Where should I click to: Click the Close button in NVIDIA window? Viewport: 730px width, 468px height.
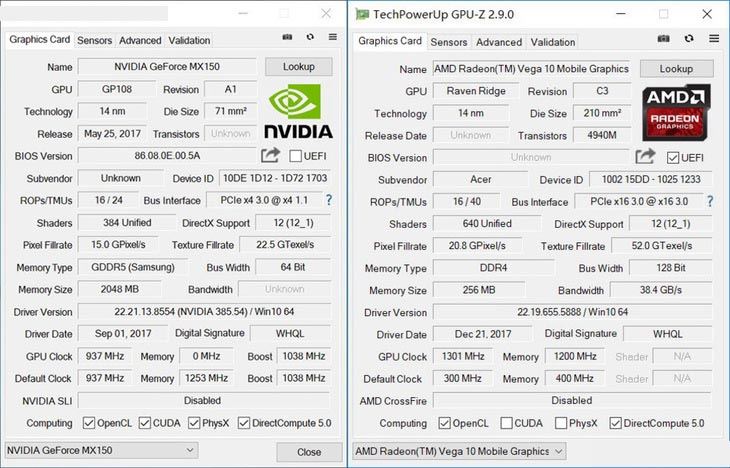point(309,452)
